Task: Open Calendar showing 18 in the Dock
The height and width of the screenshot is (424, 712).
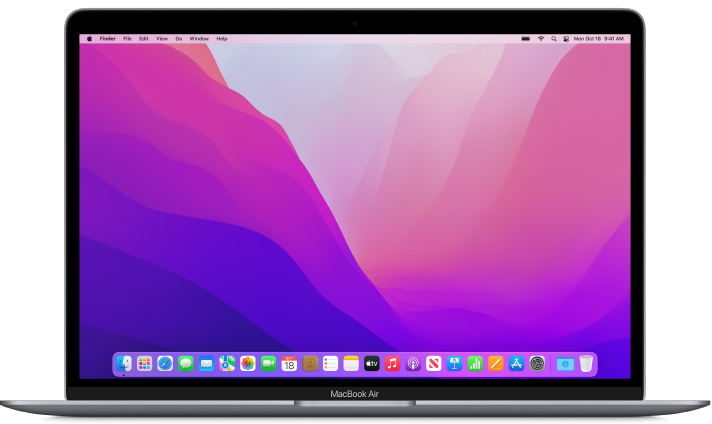Action: click(289, 364)
